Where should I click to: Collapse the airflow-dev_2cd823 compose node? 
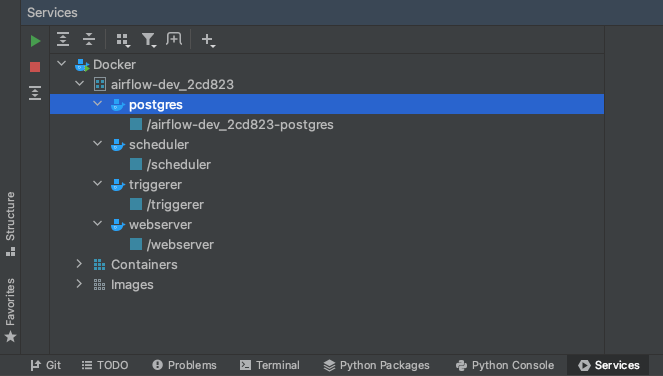[79, 84]
